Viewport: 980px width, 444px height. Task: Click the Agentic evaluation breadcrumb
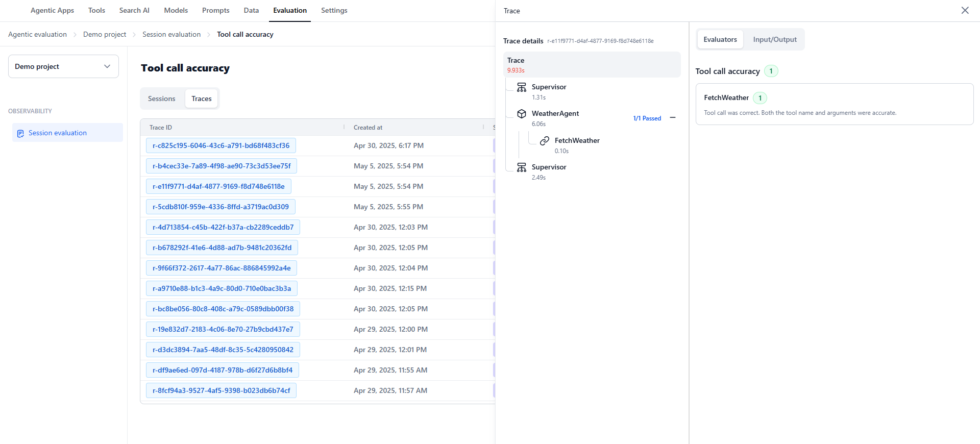click(37, 34)
